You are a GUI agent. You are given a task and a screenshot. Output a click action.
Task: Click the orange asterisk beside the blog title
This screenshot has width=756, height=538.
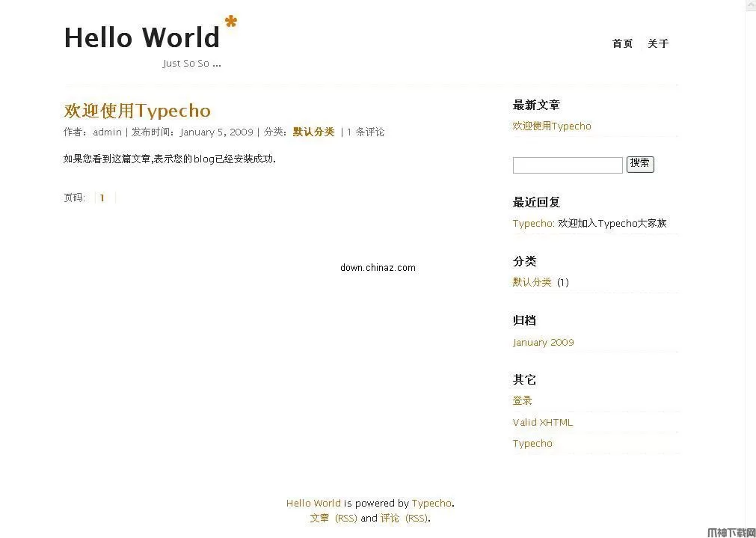coord(231,22)
